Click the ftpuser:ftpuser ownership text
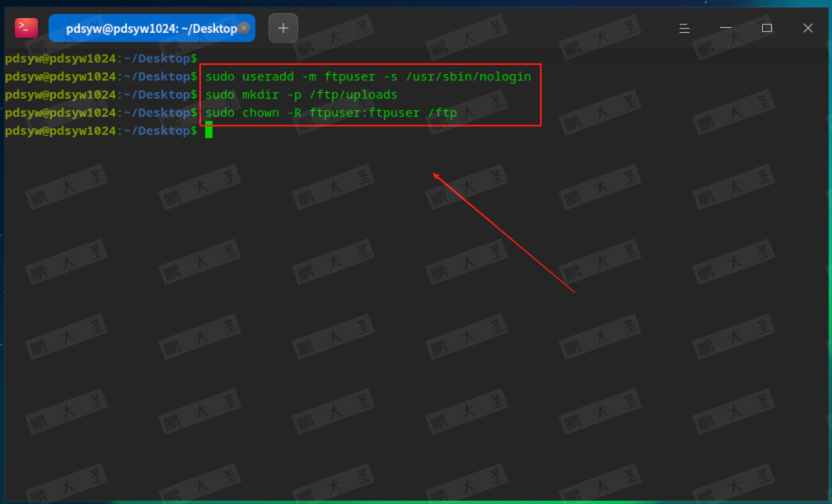 click(x=364, y=112)
